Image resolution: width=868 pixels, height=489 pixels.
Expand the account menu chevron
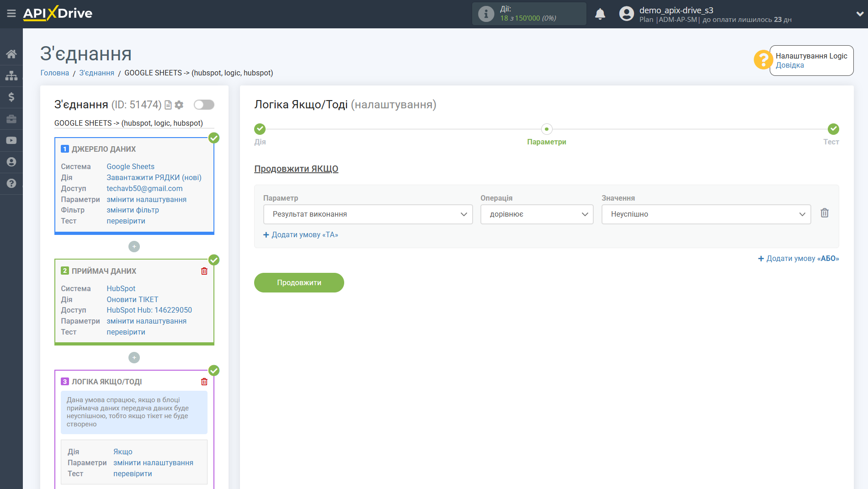[859, 14]
